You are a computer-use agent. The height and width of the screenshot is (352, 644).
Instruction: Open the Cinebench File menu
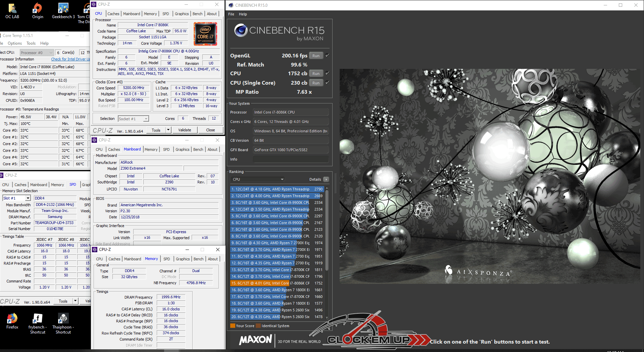(231, 14)
